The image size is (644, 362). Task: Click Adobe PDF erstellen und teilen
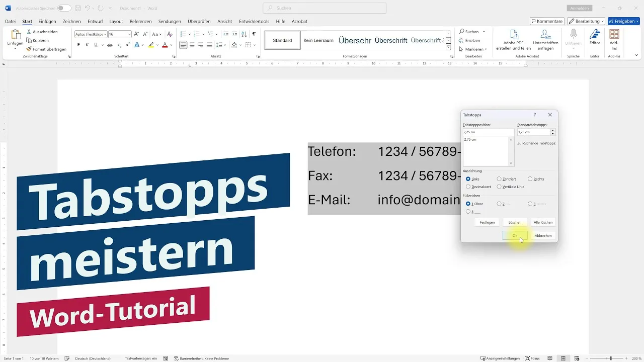(x=514, y=39)
